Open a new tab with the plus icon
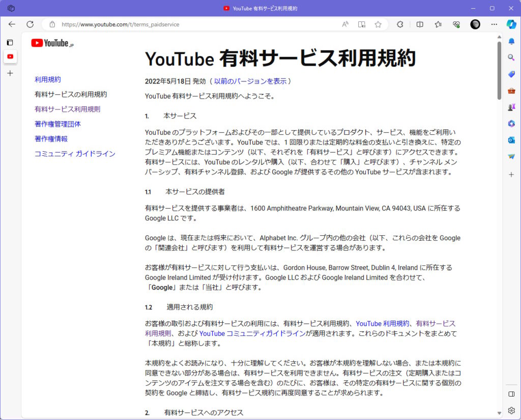The image size is (521, 420). pyautogui.click(x=10, y=73)
